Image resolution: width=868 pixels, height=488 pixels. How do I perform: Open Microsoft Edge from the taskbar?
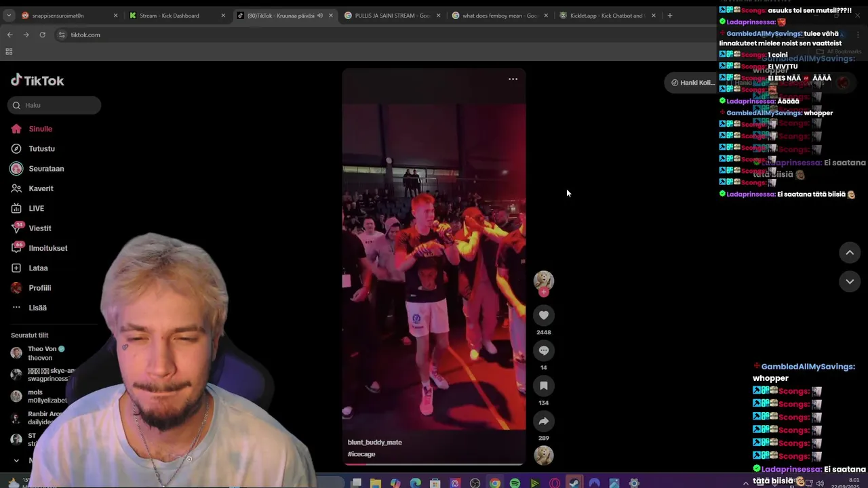[415, 483]
